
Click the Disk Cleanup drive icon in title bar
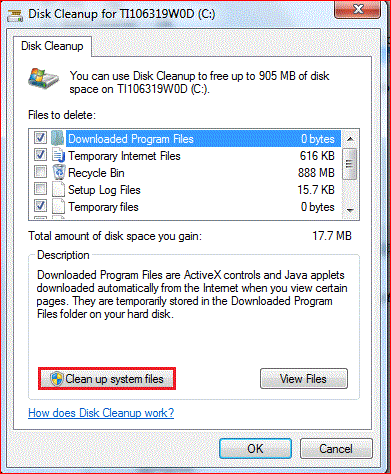point(15,15)
